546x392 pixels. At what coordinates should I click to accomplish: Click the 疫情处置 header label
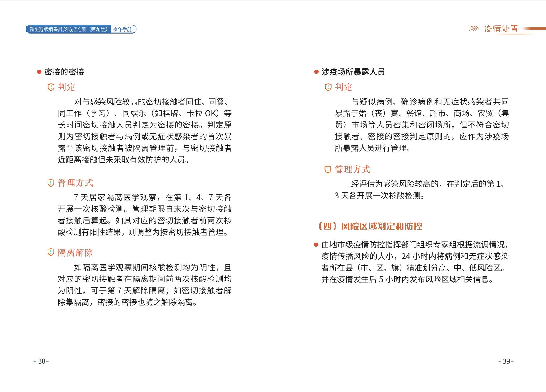pos(501,29)
